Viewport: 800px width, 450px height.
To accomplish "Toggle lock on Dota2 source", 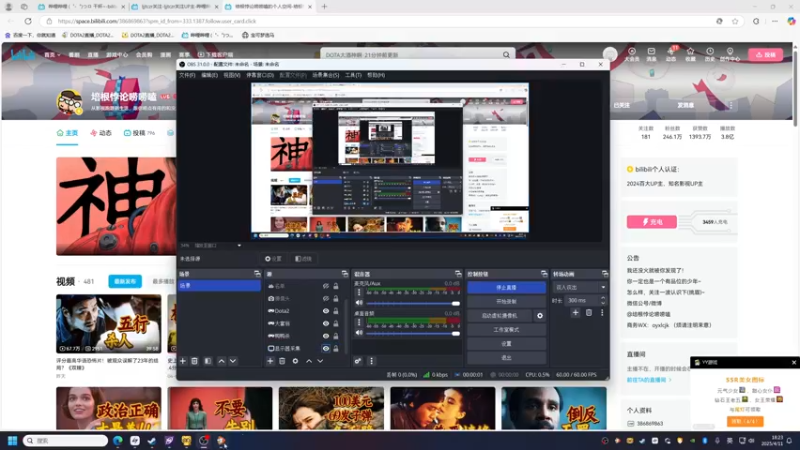I will pyautogui.click(x=336, y=311).
